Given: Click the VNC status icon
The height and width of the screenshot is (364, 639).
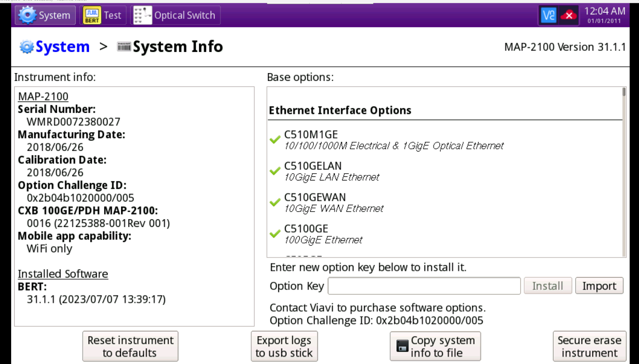Looking at the screenshot, I should (x=548, y=16).
